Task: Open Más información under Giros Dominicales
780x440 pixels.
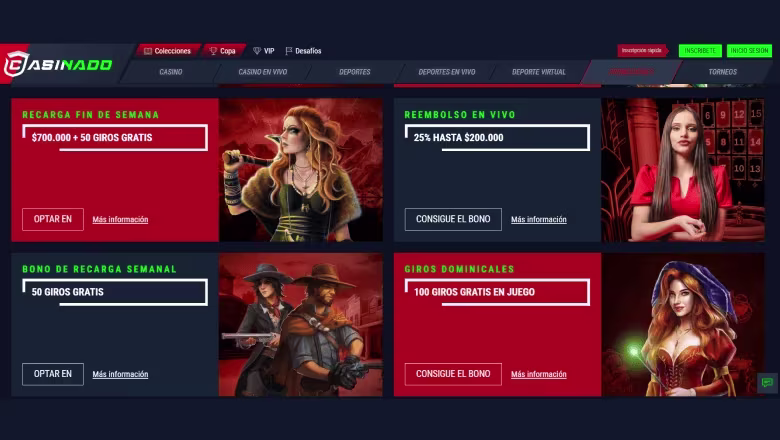Action: pos(539,374)
